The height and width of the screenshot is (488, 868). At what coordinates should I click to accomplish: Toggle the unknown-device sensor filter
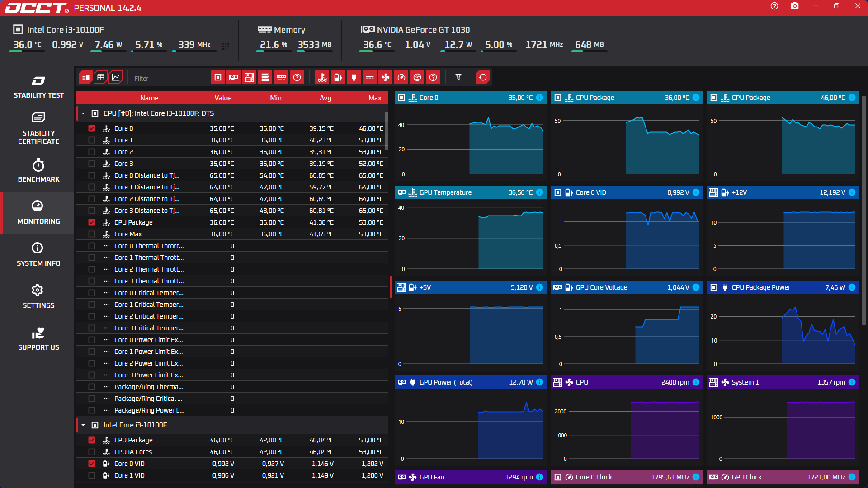[297, 77]
